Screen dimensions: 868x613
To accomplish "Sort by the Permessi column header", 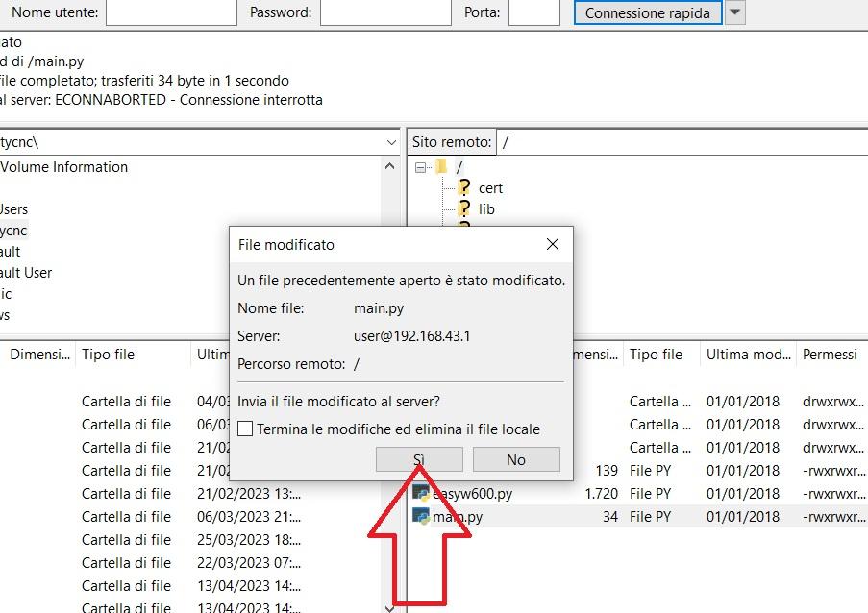I will point(831,354).
